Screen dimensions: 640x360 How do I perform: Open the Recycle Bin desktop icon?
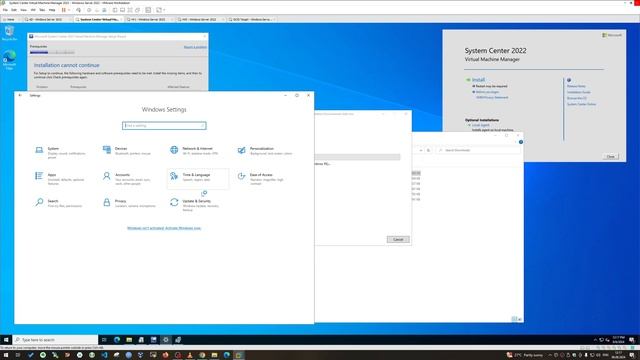(x=9, y=33)
